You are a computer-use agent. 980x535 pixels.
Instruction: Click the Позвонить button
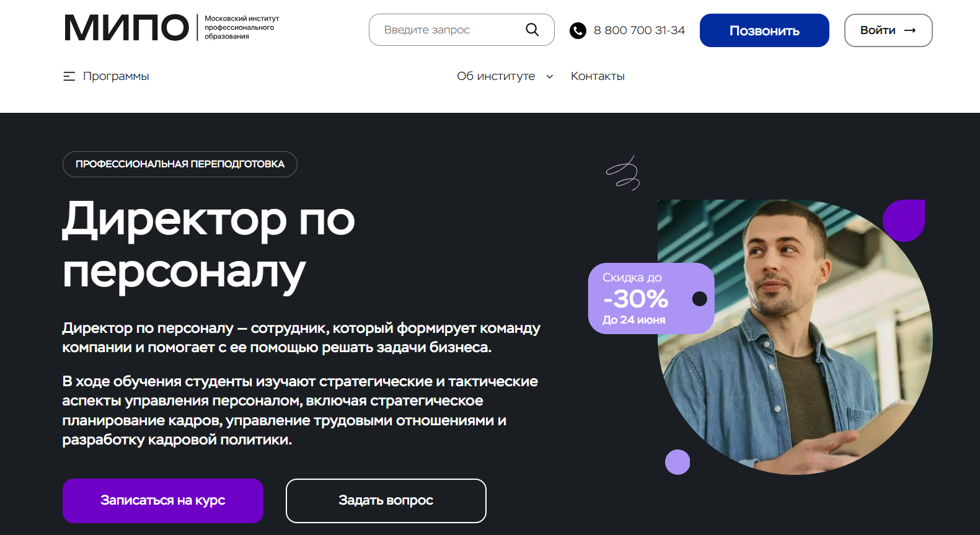click(x=764, y=30)
